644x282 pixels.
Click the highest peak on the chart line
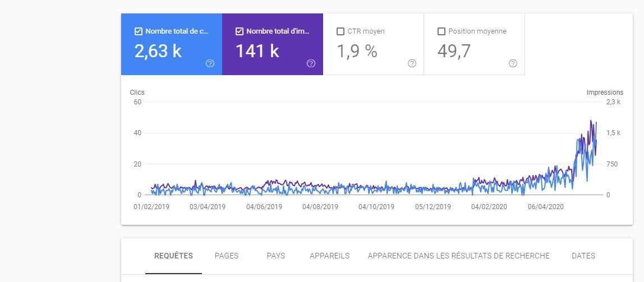click(591, 121)
